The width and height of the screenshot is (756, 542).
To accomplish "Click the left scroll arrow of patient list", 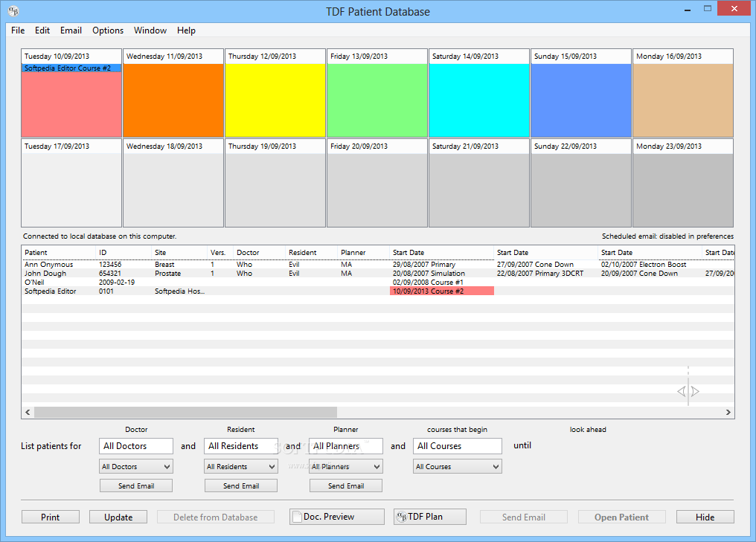I will click(x=28, y=413).
